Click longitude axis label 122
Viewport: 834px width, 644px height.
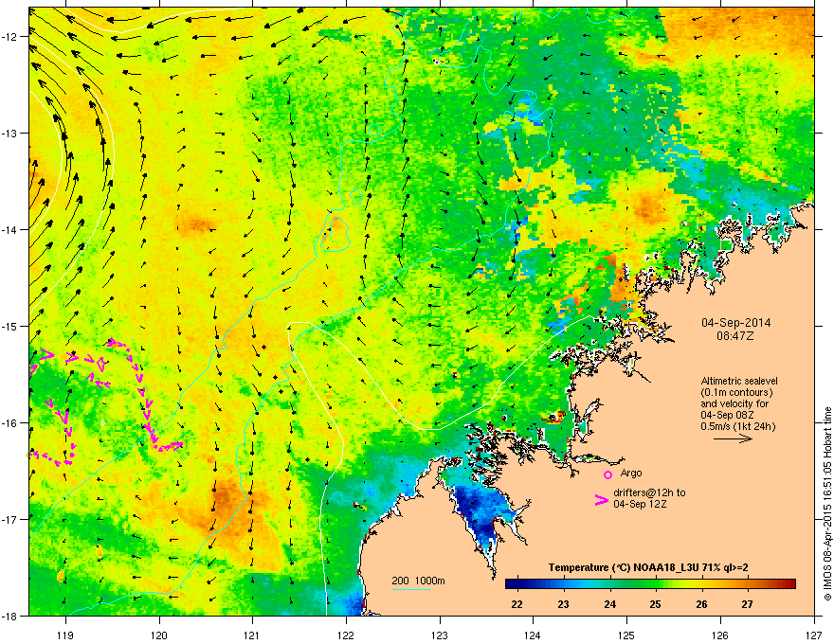[346, 635]
